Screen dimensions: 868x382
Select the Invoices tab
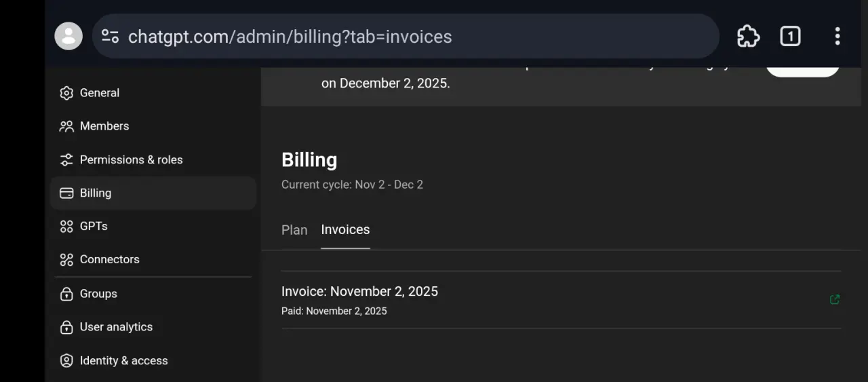[345, 230]
